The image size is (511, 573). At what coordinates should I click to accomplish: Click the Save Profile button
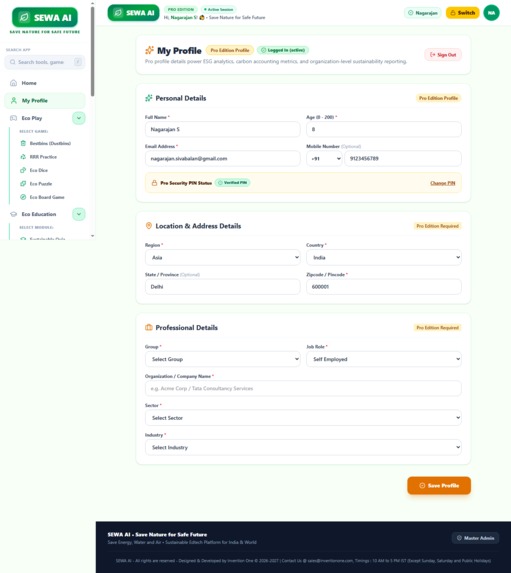pyautogui.click(x=439, y=486)
